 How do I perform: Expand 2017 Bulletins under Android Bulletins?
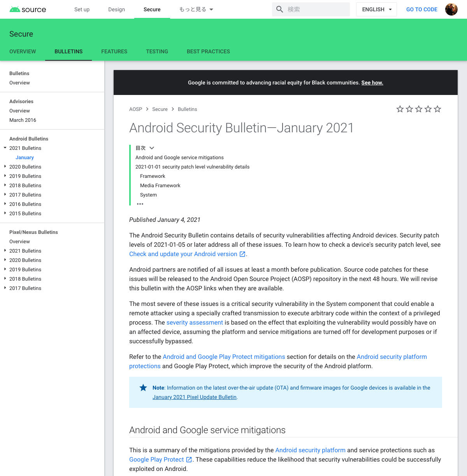point(5,195)
